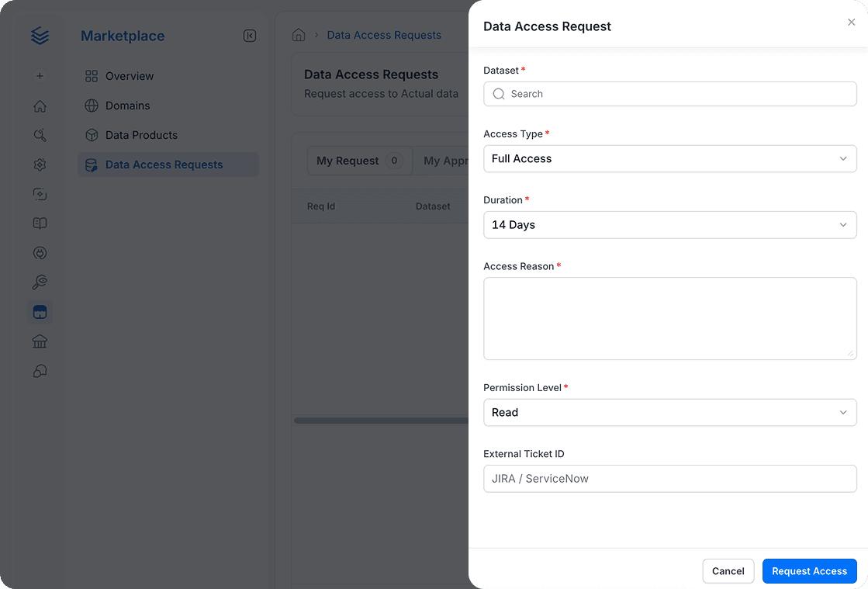Screen dimensions: 868x589
Task: Focus the External Ticket ID field
Action: tap(670, 479)
